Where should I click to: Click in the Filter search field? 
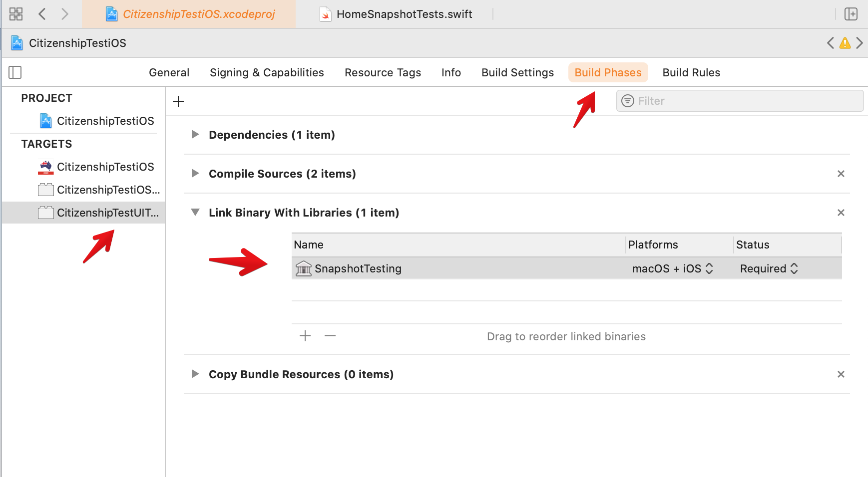click(x=740, y=101)
